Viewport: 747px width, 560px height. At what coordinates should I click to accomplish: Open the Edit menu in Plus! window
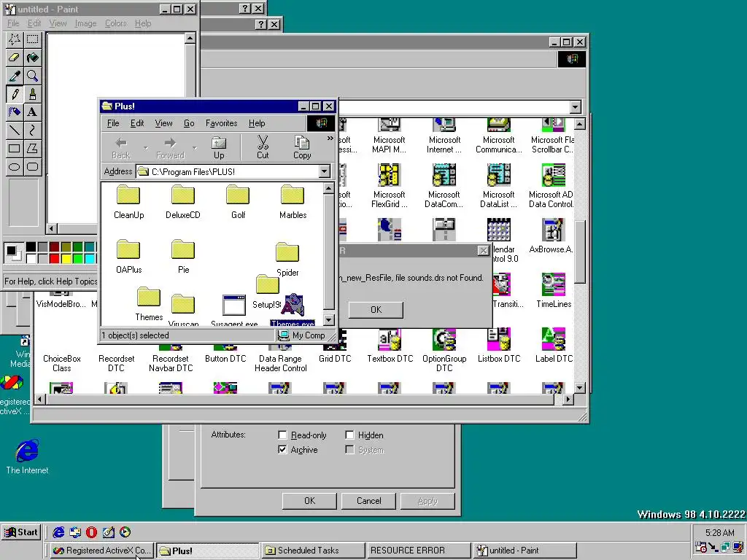(137, 123)
